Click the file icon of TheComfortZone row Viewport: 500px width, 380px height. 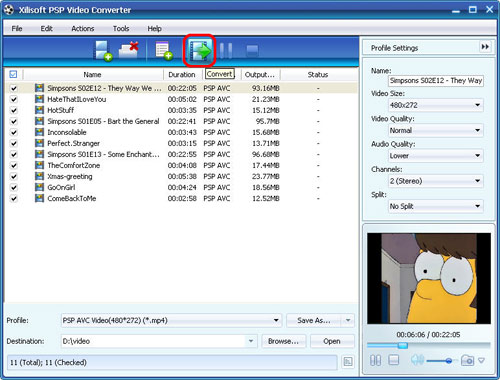[39, 165]
